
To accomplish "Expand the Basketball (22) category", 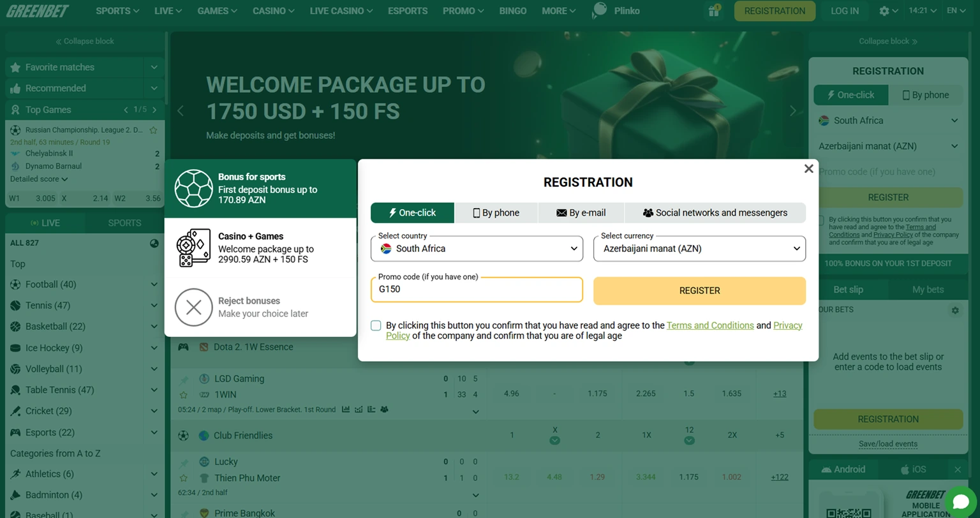I will [154, 327].
